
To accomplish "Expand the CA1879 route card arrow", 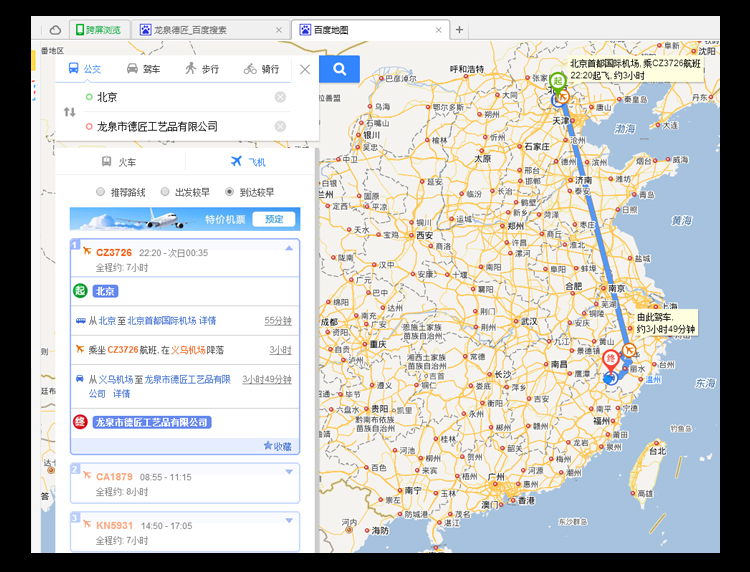I will coord(289,472).
